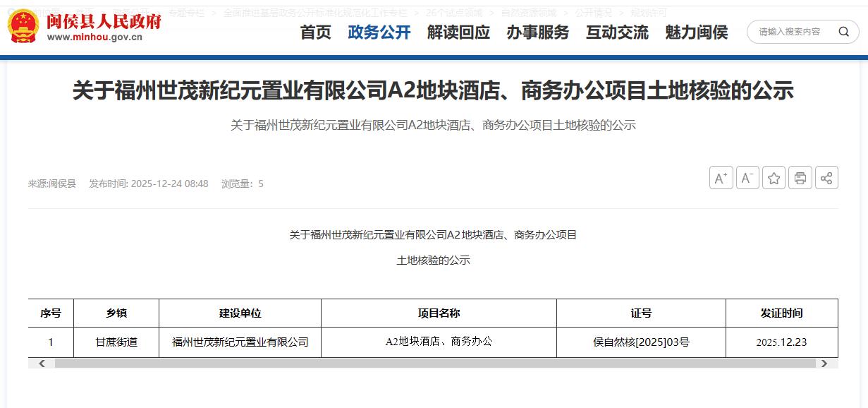Viewport: 868px width, 408px height.
Task: Open the share icon options
Action: tap(826, 178)
